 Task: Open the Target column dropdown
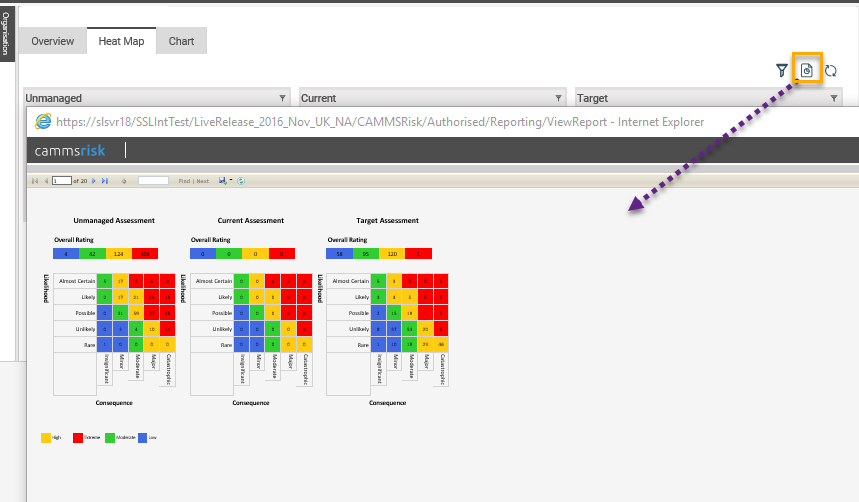coord(834,98)
